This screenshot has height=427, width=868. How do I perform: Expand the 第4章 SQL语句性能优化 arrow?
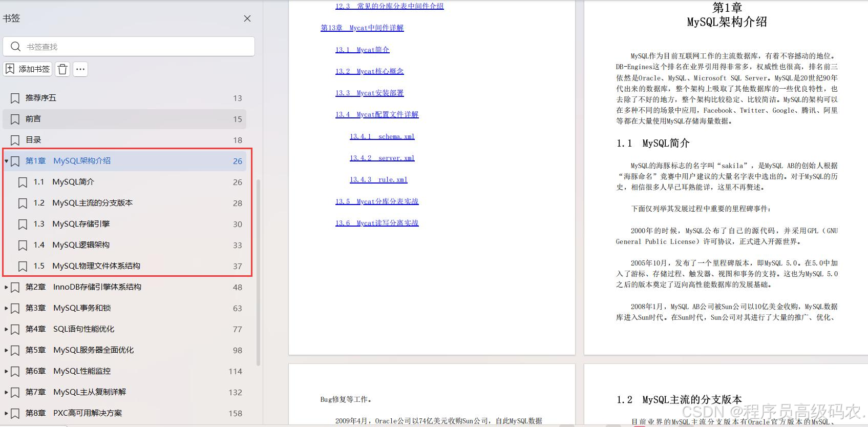tap(6, 329)
